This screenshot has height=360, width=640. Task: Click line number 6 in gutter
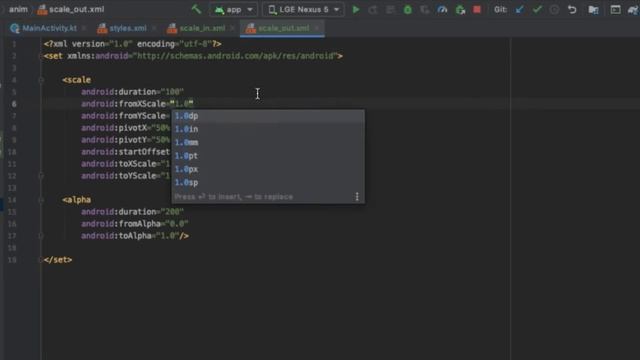[x=14, y=104]
